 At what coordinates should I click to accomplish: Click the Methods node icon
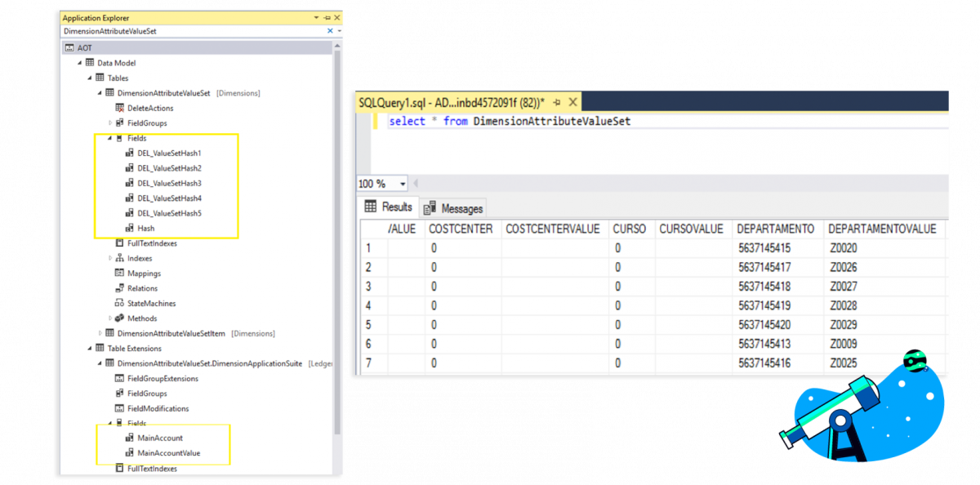(x=120, y=318)
